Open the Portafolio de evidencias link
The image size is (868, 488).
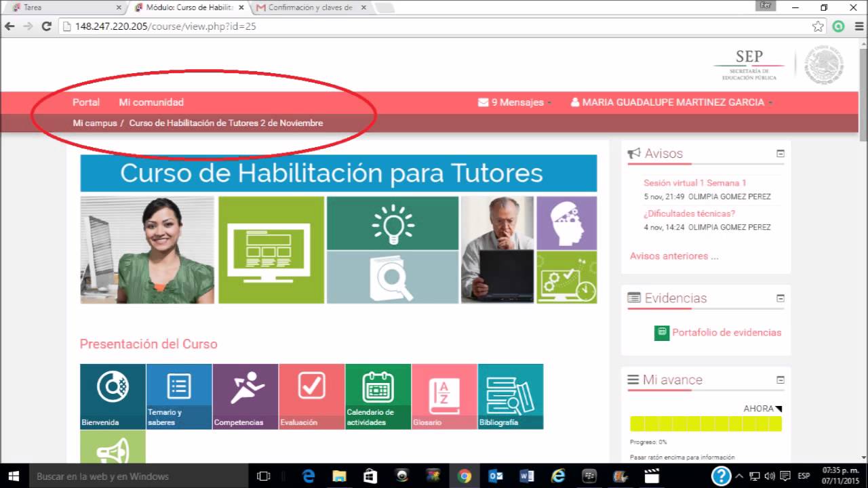pyautogui.click(x=726, y=333)
